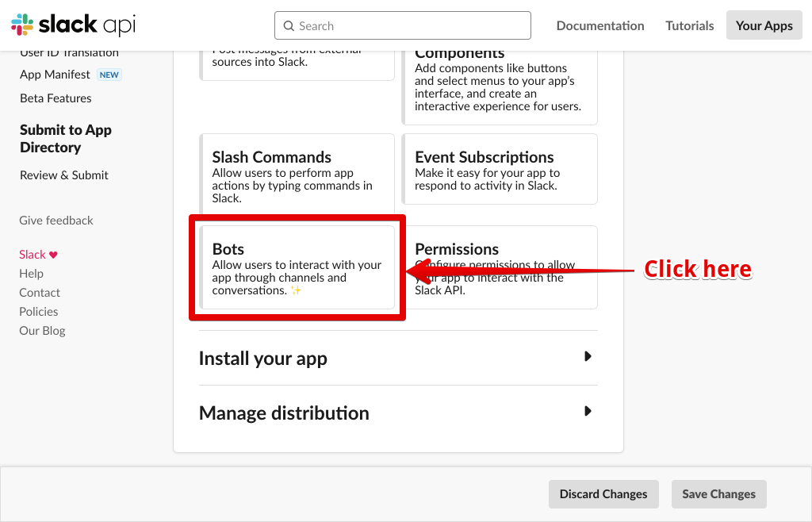
Task: Open App Manifest in sidebar
Action: point(55,75)
